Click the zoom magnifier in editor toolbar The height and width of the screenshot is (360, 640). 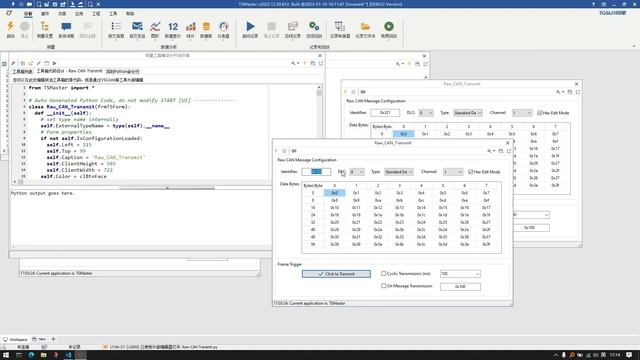(x=293, y=63)
